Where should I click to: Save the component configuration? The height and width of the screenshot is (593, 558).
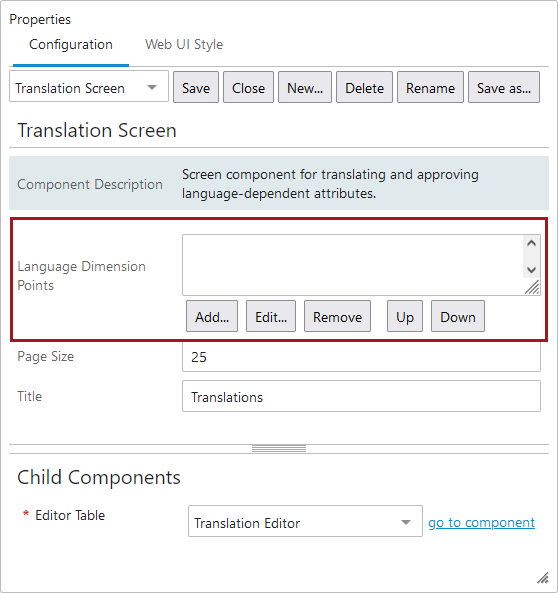[x=196, y=87]
